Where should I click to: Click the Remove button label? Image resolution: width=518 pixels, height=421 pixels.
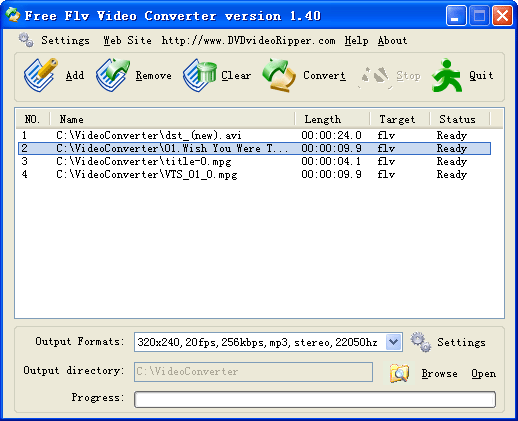(153, 75)
